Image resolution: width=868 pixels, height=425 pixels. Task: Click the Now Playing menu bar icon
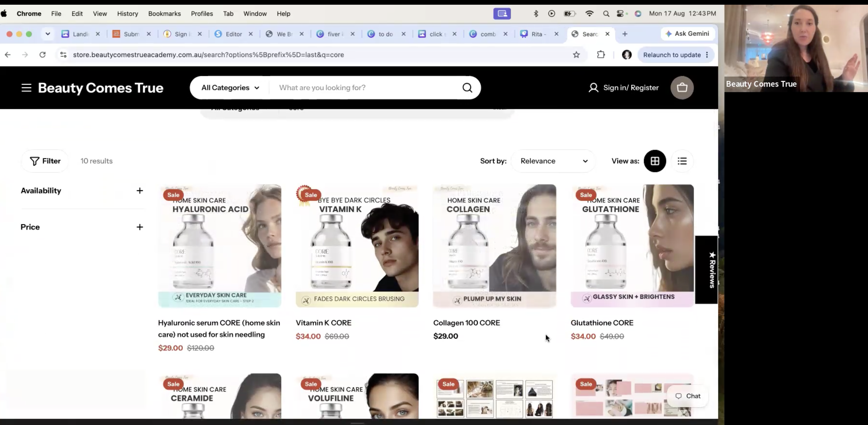[552, 14]
